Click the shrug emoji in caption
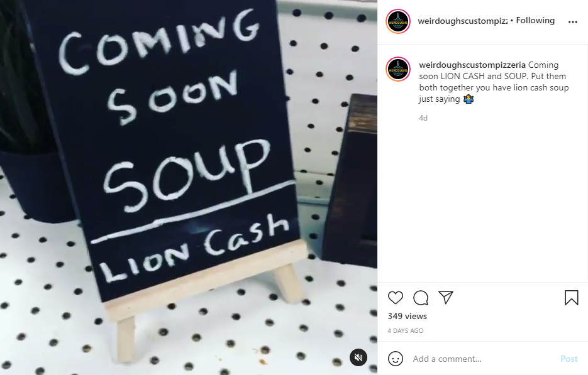 tap(469, 99)
